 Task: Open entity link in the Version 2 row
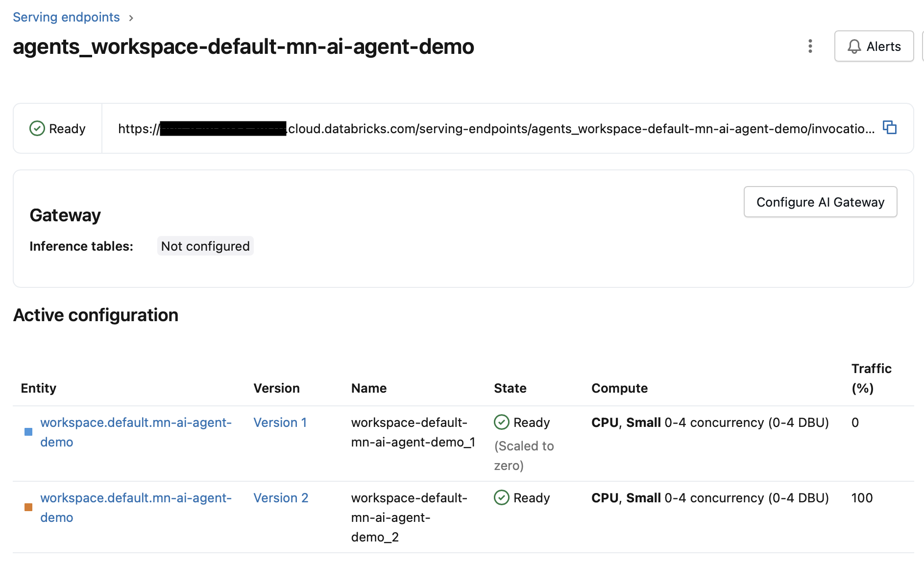[136, 507]
